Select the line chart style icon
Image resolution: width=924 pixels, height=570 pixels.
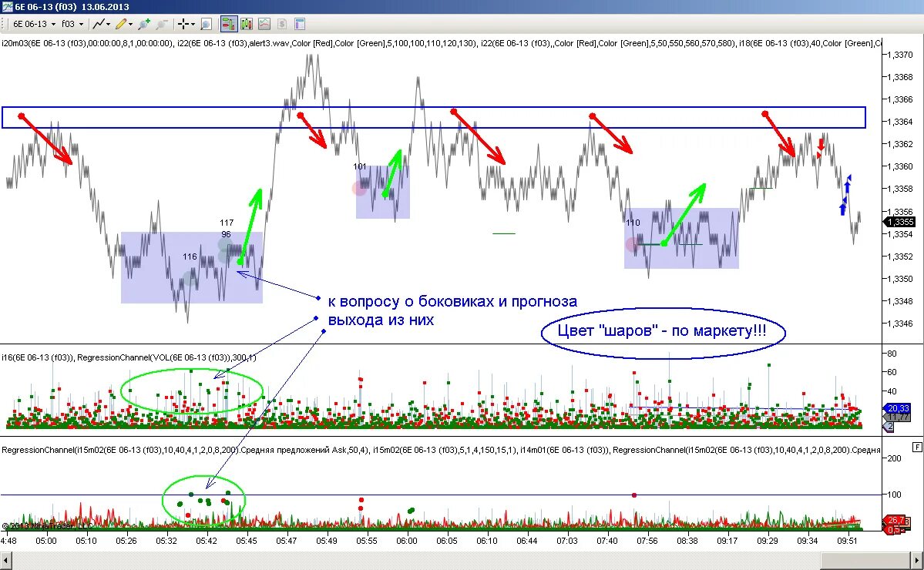pyautogui.click(x=99, y=24)
